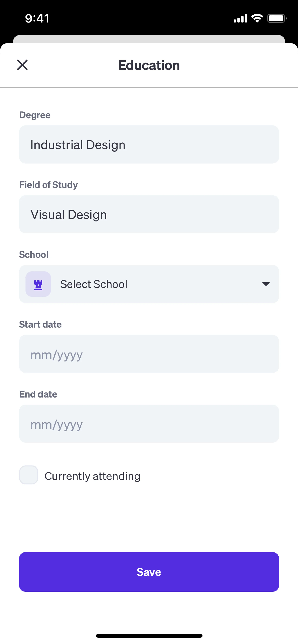The image size is (298, 644).
Task: Tap the home indicator bar
Action: point(149,635)
